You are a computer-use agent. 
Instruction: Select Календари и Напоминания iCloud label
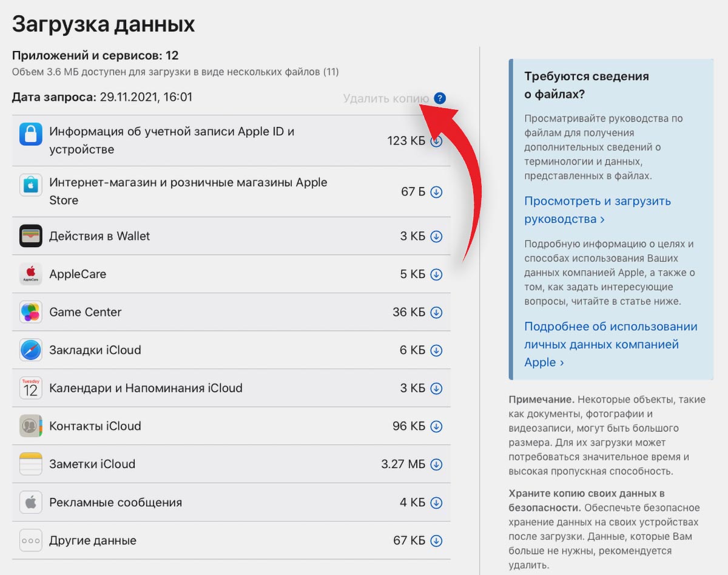[146, 388]
